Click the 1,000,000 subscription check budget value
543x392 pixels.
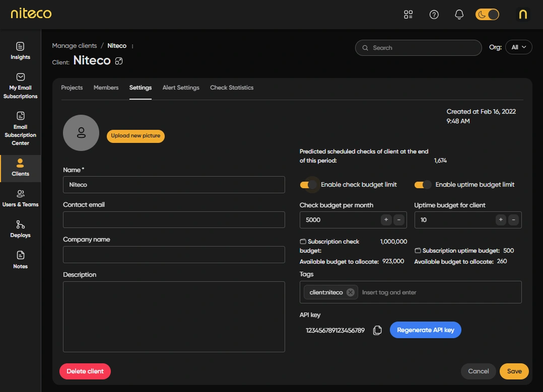tap(393, 242)
